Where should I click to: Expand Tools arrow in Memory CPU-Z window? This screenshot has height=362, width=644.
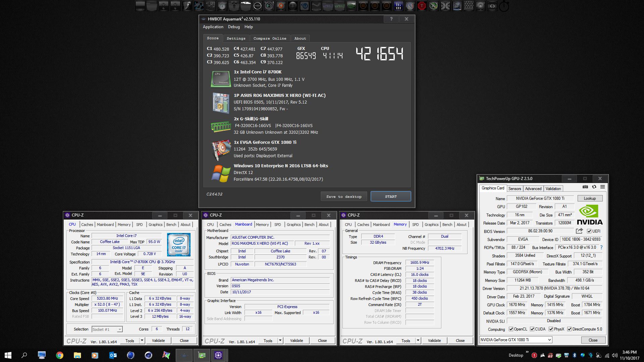pos(418,341)
